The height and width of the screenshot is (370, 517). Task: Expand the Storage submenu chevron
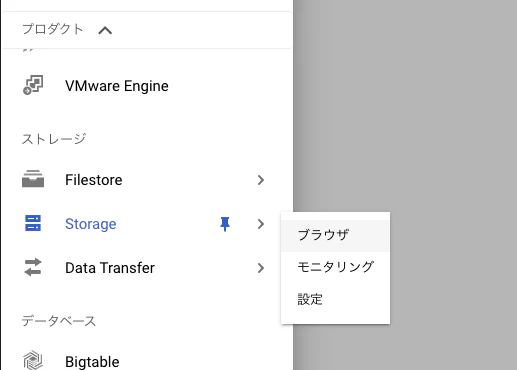tap(261, 224)
